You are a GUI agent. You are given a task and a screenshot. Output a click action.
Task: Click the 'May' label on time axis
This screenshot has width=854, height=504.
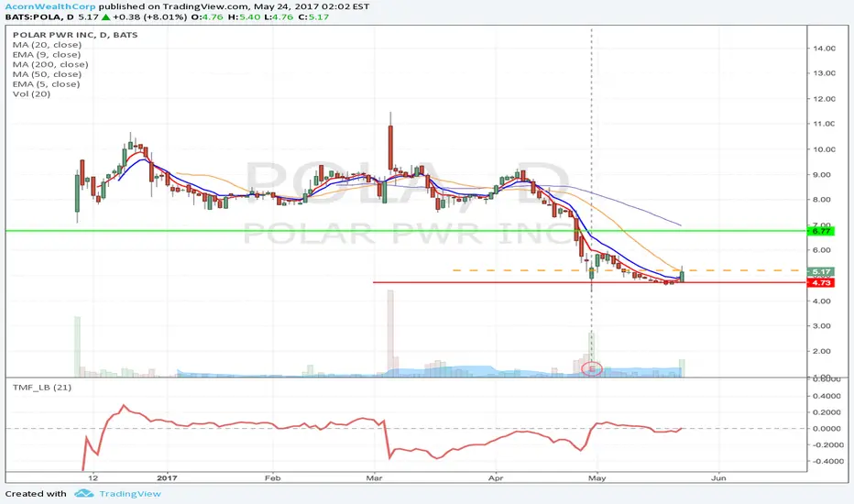(x=597, y=477)
